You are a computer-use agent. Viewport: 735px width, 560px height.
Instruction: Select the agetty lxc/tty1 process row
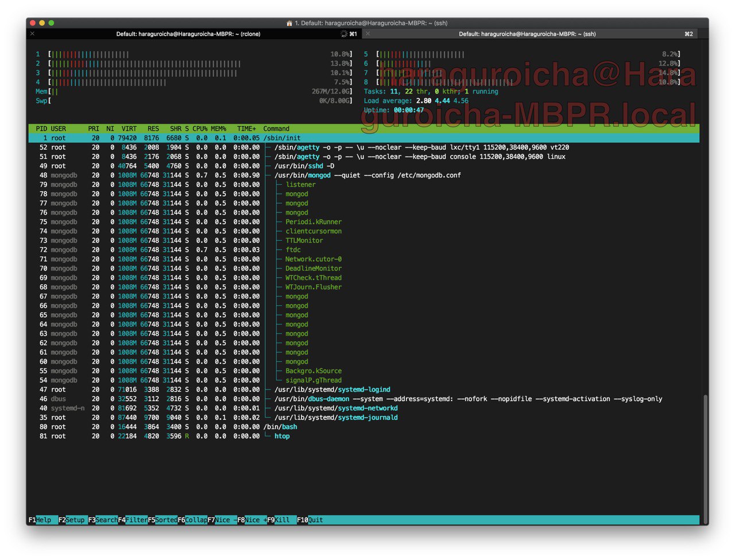pos(364,147)
